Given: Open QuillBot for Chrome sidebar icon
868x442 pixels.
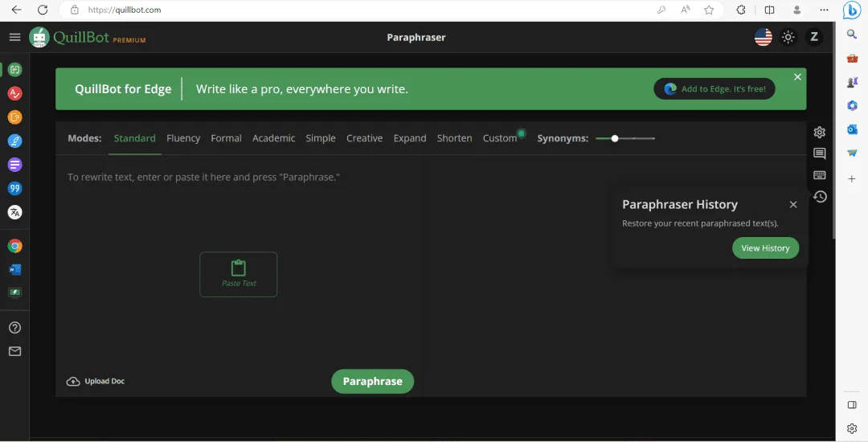Looking at the screenshot, I should [x=15, y=246].
